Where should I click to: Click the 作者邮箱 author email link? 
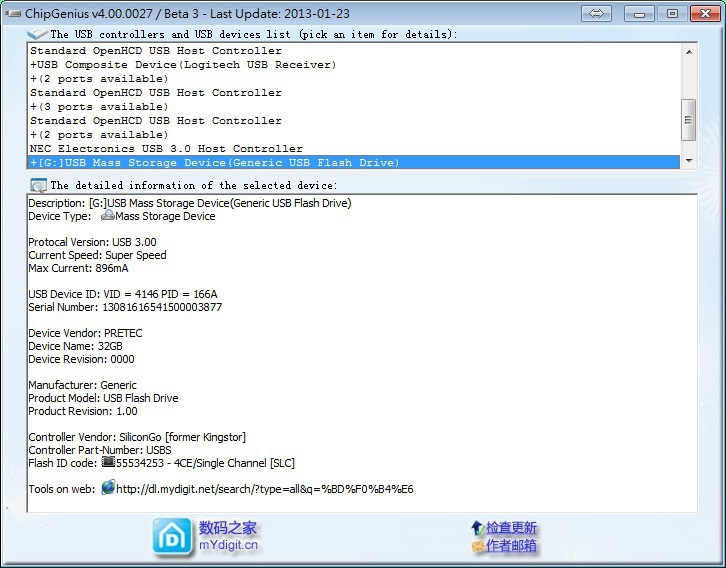511,546
